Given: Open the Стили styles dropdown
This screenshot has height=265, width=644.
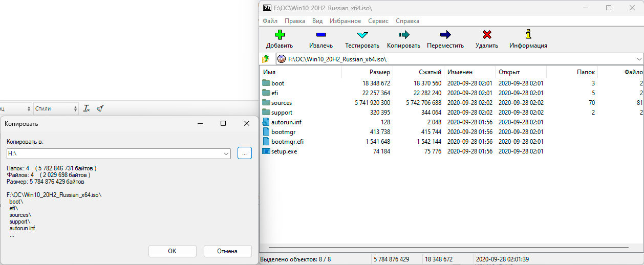Looking at the screenshot, I should [x=56, y=108].
